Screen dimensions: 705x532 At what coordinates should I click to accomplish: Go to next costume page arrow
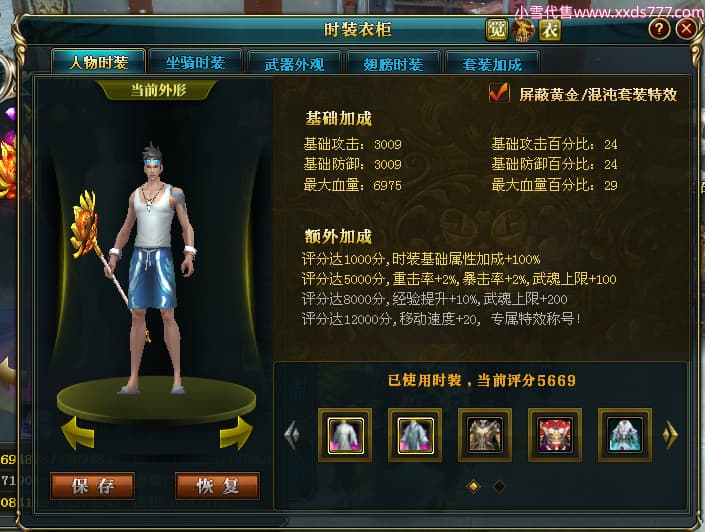[670, 435]
